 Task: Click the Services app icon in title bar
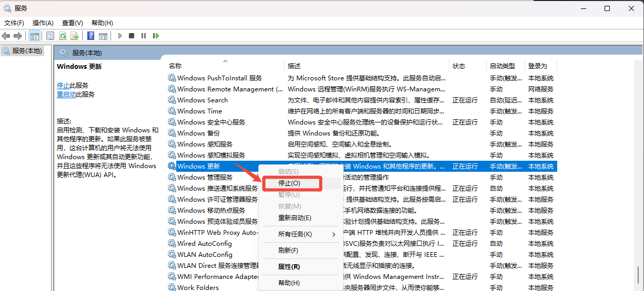(x=7, y=8)
